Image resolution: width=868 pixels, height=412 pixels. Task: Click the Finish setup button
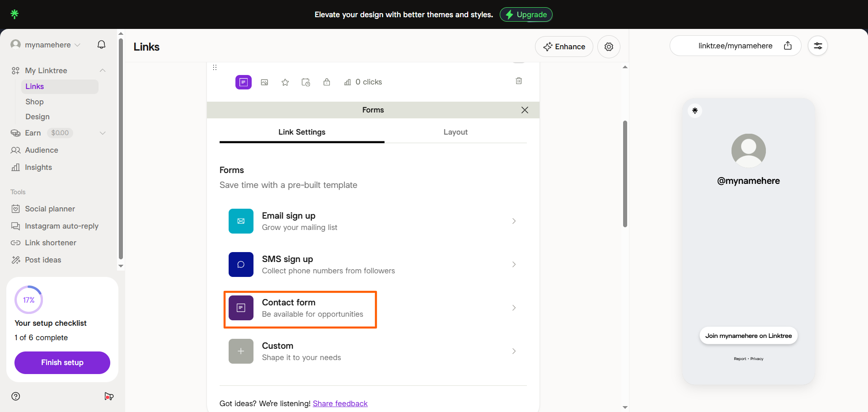click(62, 362)
